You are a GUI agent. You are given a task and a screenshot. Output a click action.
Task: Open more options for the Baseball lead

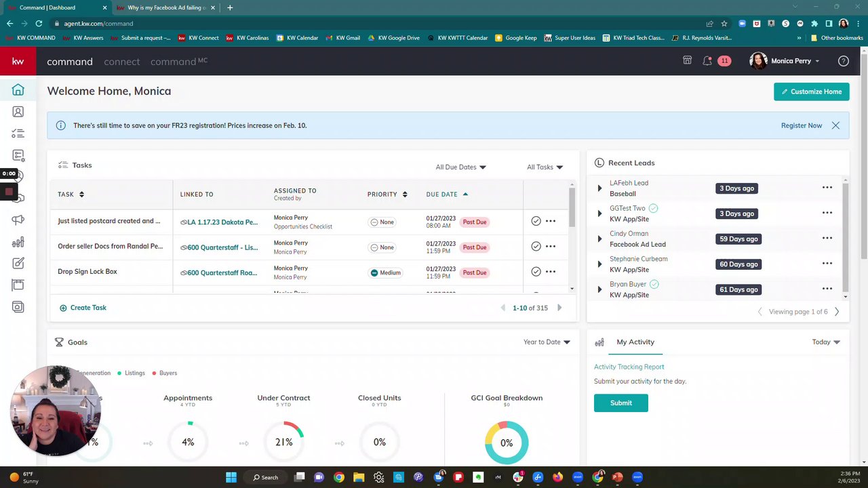point(827,188)
